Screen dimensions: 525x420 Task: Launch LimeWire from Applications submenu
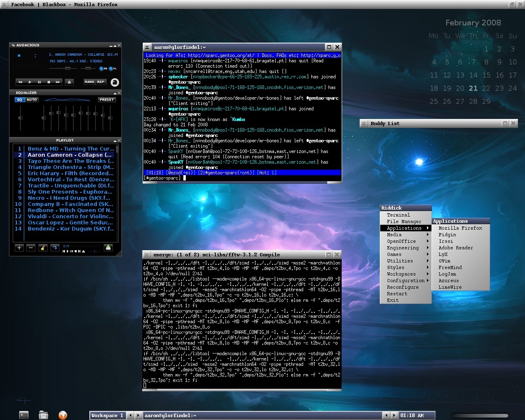[x=461, y=287]
